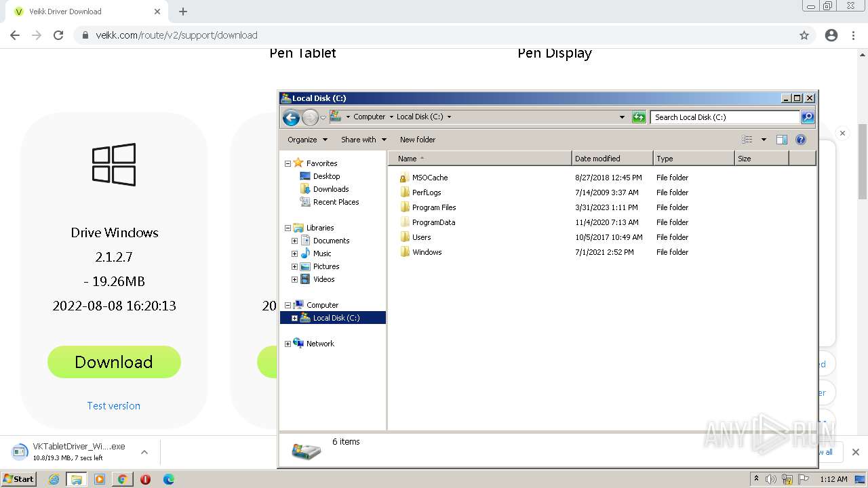Click the volume speaker tray icon
Screen dimensions: 868x488
(771, 479)
